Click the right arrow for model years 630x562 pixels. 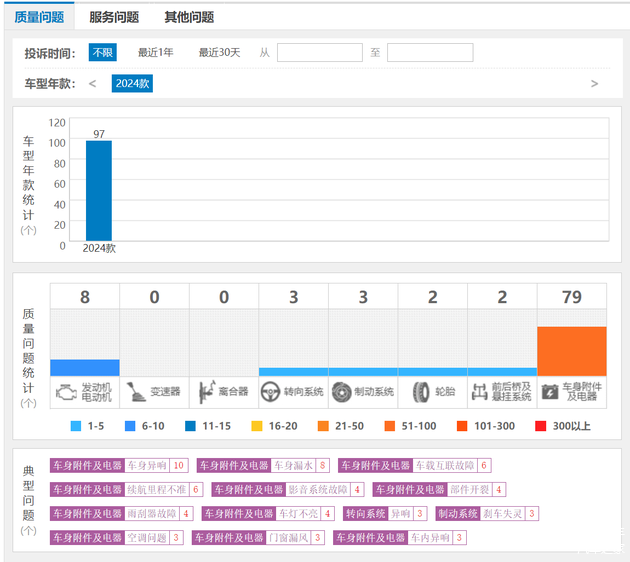(594, 84)
